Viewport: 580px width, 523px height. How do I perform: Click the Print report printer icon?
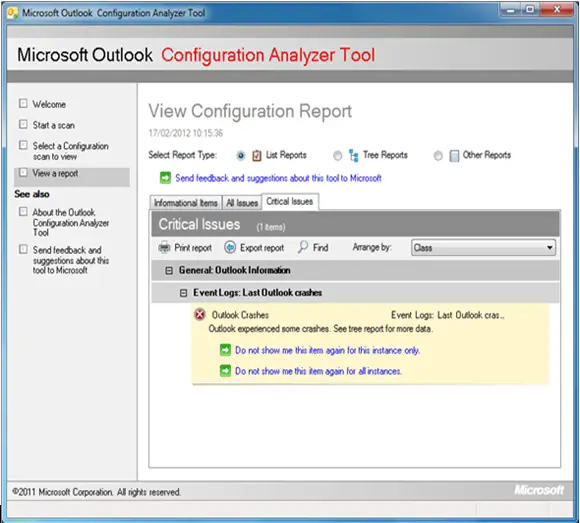(164, 247)
